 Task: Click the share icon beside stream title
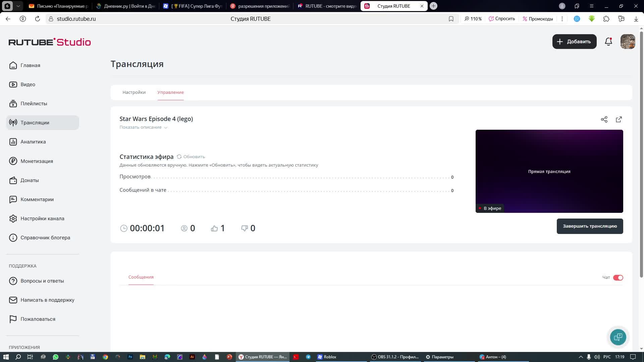pyautogui.click(x=604, y=120)
